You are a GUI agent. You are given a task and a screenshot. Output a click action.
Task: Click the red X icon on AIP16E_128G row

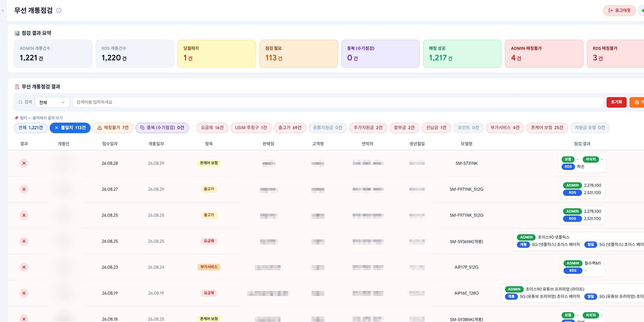pyautogui.click(x=24, y=293)
